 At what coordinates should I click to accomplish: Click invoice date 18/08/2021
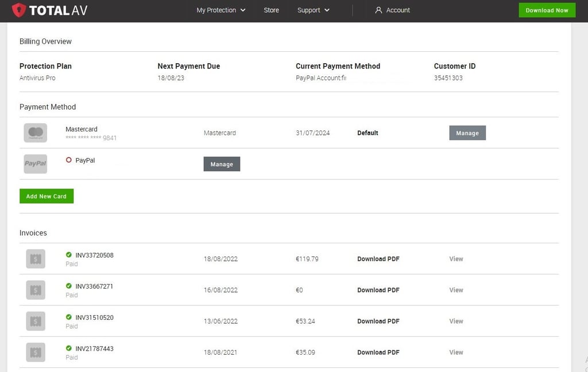click(x=220, y=352)
